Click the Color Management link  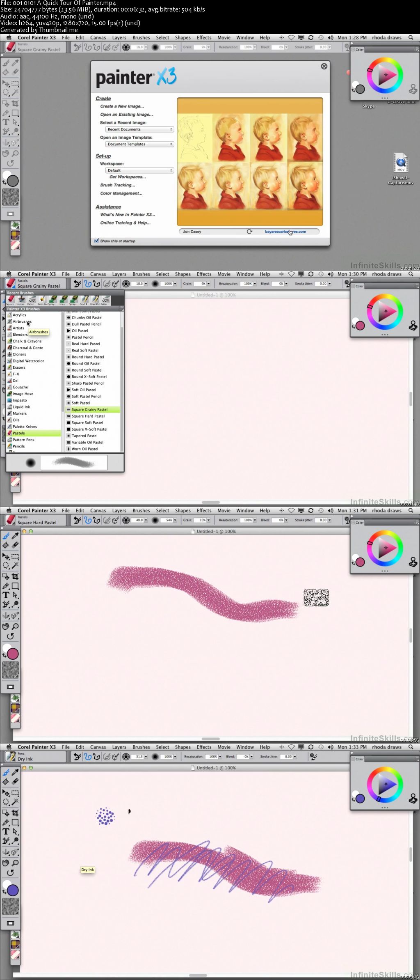[x=121, y=193]
